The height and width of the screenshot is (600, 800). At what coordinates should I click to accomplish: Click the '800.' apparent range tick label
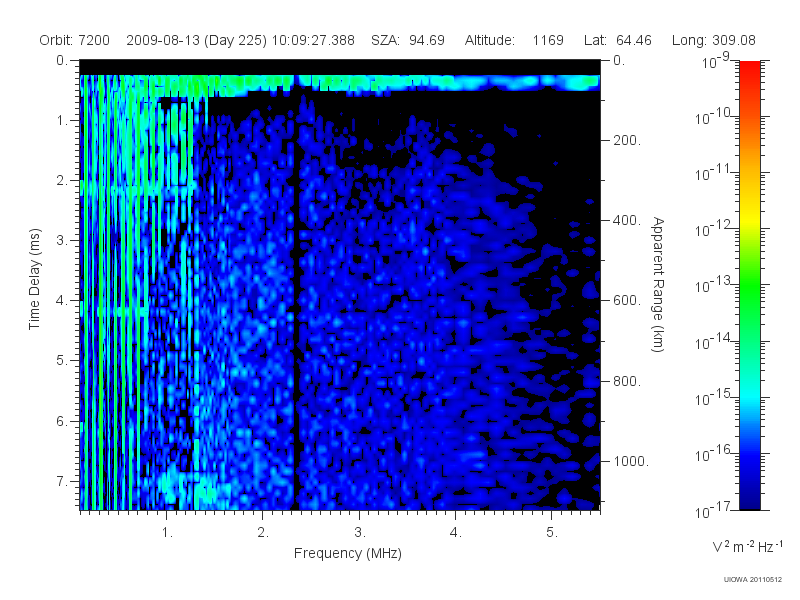pyautogui.click(x=627, y=381)
